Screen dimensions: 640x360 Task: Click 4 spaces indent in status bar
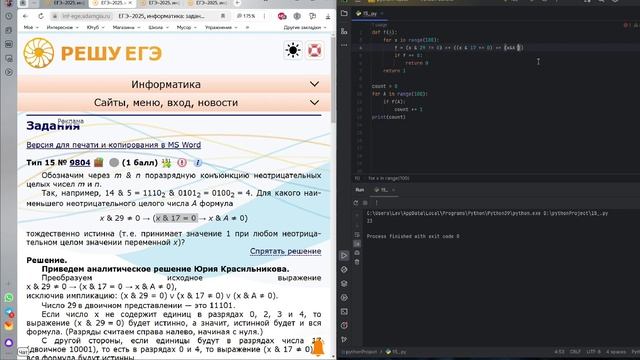click(616, 352)
